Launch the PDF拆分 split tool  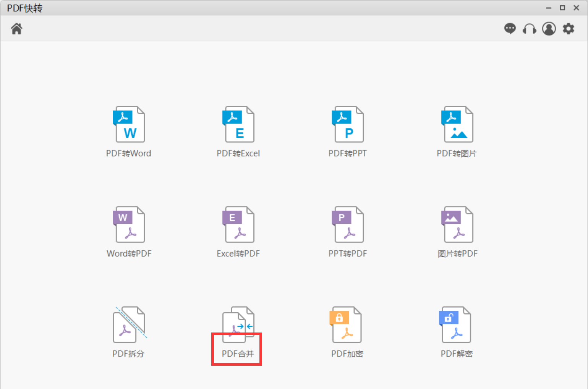pos(129,325)
